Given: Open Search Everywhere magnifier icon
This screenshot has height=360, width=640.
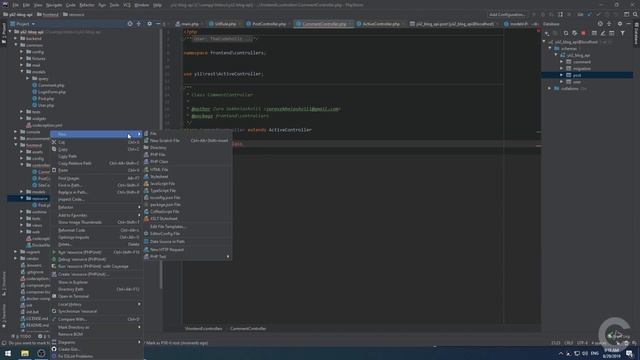Looking at the screenshot, I should [635, 14].
